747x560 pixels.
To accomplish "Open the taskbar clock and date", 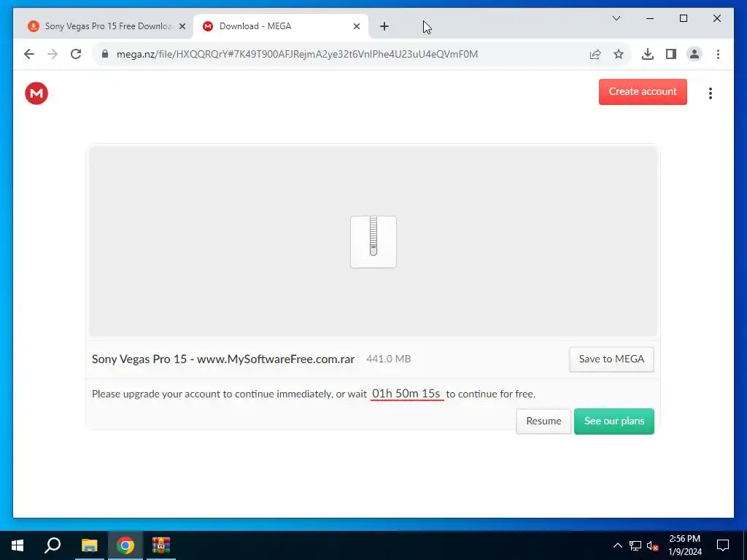I will coord(684,545).
